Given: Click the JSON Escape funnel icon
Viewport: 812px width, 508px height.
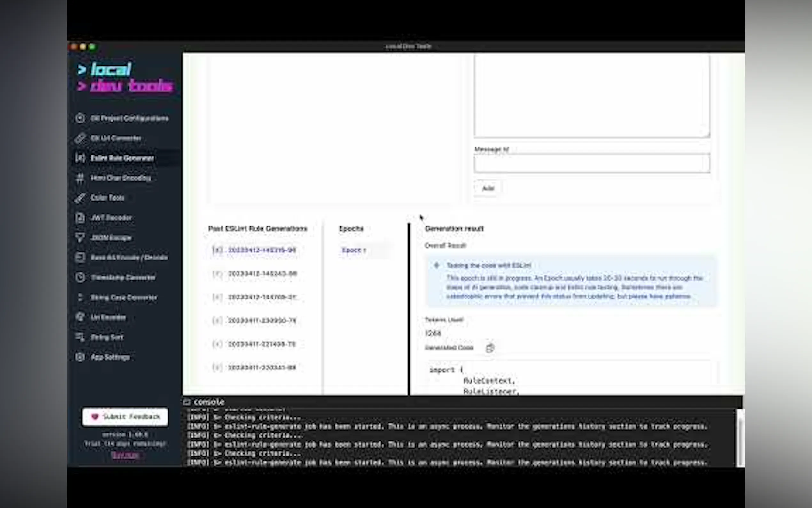Looking at the screenshot, I should tap(80, 238).
